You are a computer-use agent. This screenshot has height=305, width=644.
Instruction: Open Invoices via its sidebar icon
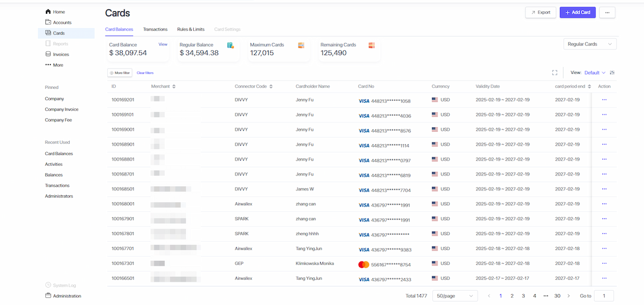pyautogui.click(x=48, y=54)
